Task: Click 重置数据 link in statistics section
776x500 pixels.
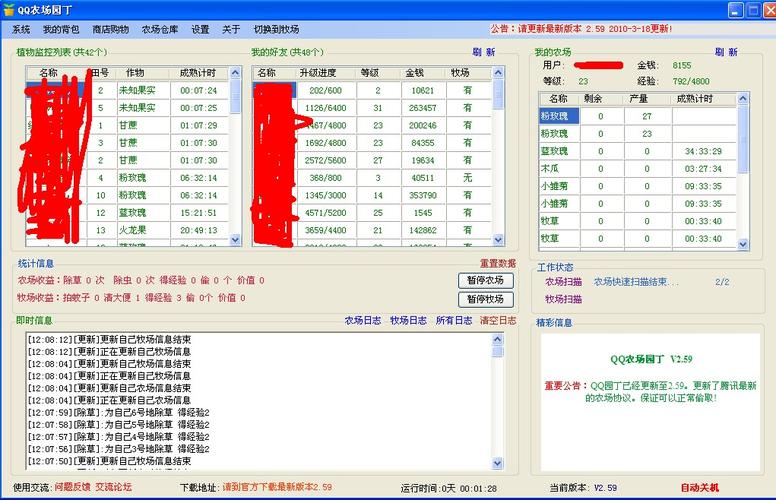Action: pyautogui.click(x=498, y=263)
